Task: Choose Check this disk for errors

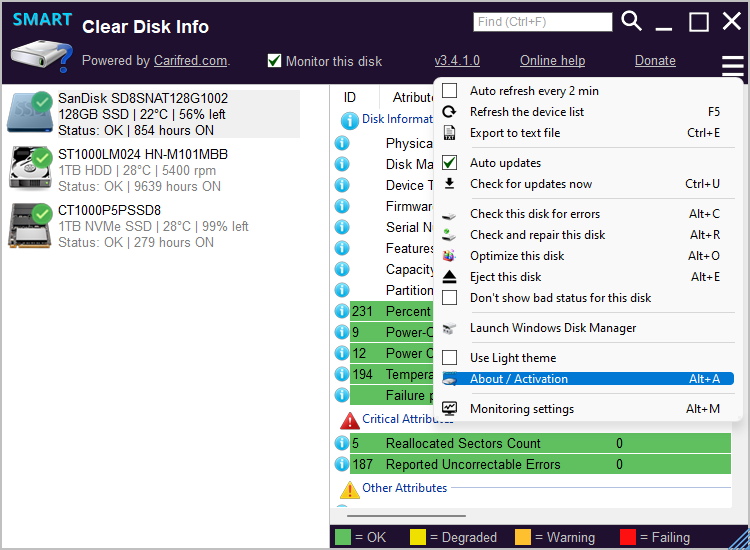Action: pyautogui.click(x=588, y=214)
